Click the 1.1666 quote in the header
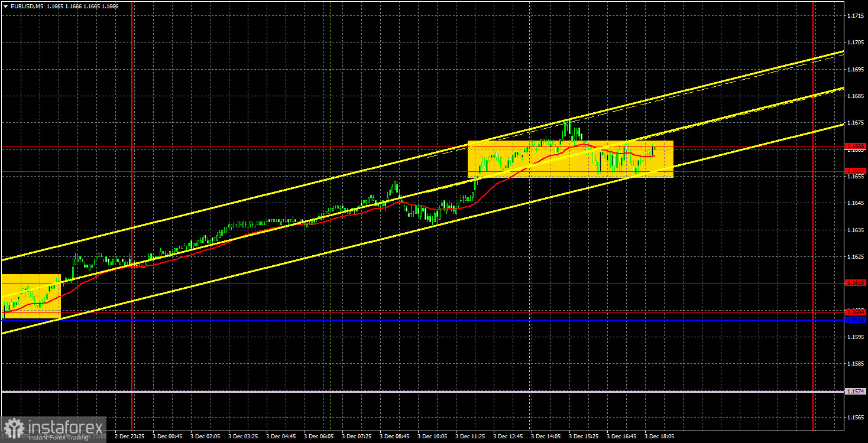 pyautogui.click(x=109, y=6)
